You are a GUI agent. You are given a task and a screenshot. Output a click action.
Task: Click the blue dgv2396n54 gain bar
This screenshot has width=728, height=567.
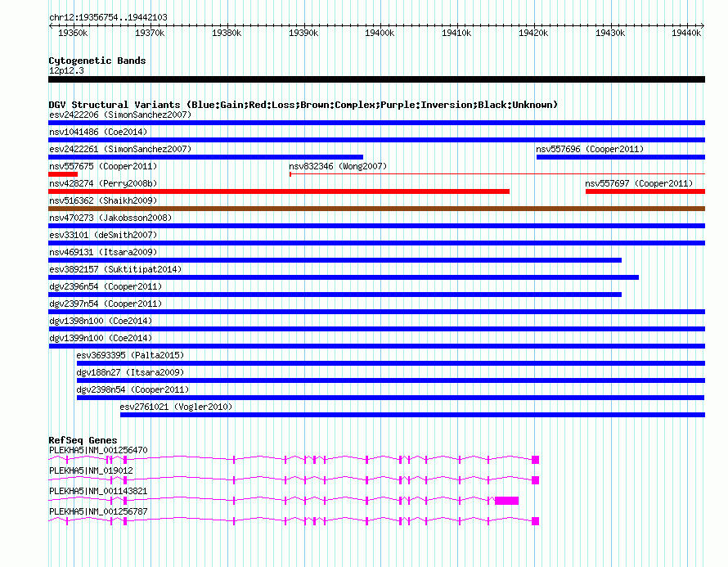335,295
